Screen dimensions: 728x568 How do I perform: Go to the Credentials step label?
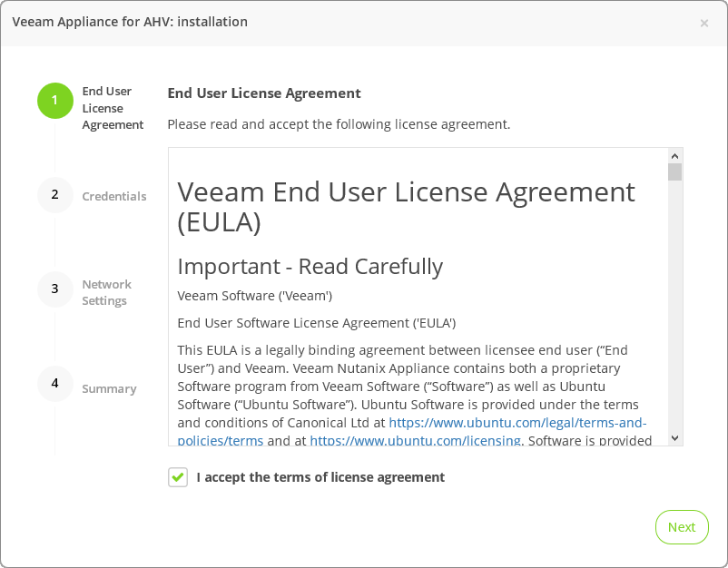(x=113, y=196)
